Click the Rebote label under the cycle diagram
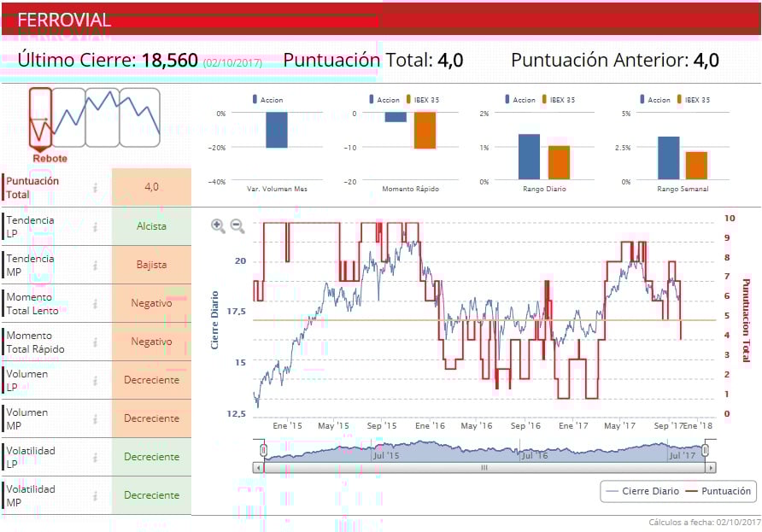This screenshot has height=532, width=762. click(x=50, y=158)
